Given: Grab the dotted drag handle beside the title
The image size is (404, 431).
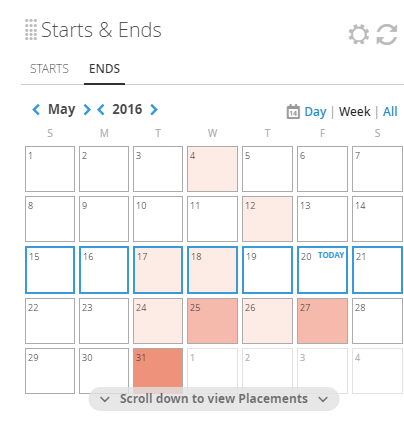Looking at the screenshot, I should (31, 30).
